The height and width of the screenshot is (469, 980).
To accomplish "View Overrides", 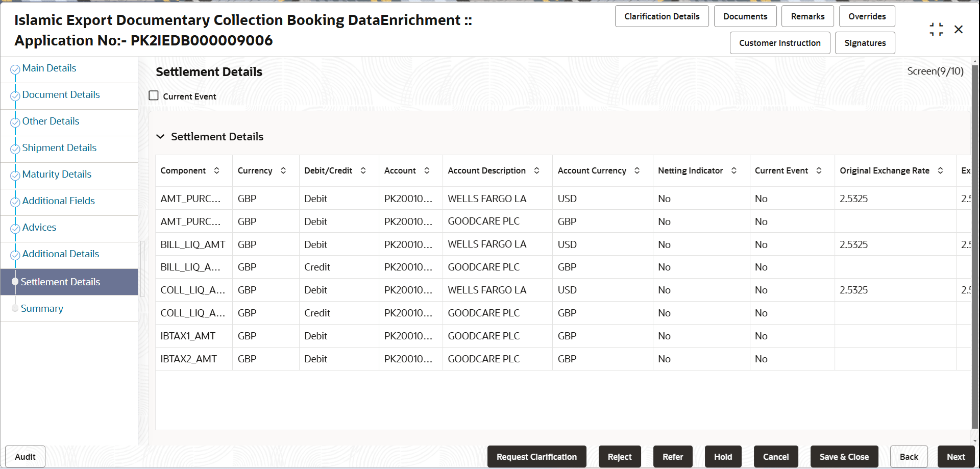I will [x=867, y=16].
